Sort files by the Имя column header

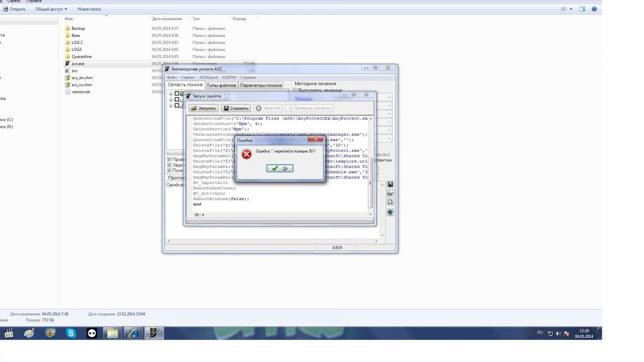[x=106, y=19]
